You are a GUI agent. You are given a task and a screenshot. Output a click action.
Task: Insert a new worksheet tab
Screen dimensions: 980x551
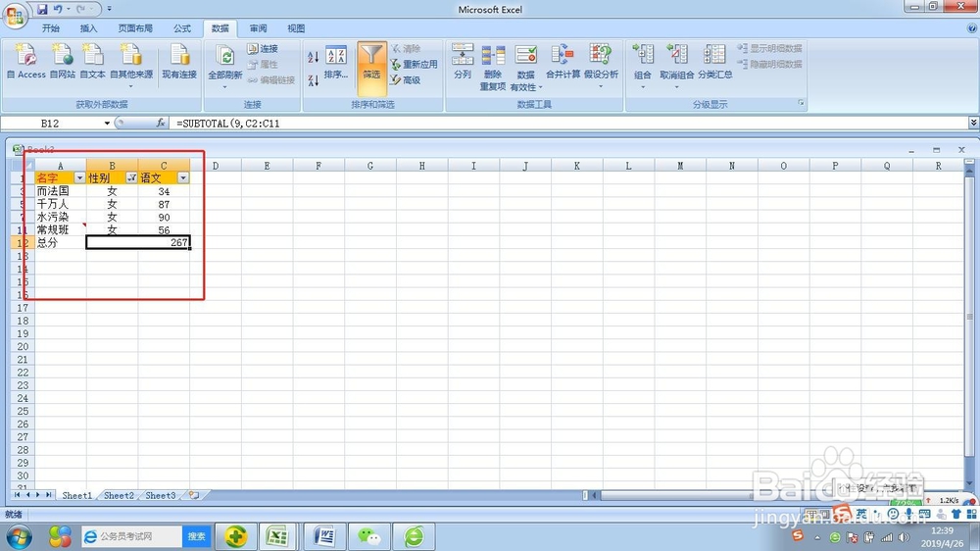(194, 495)
